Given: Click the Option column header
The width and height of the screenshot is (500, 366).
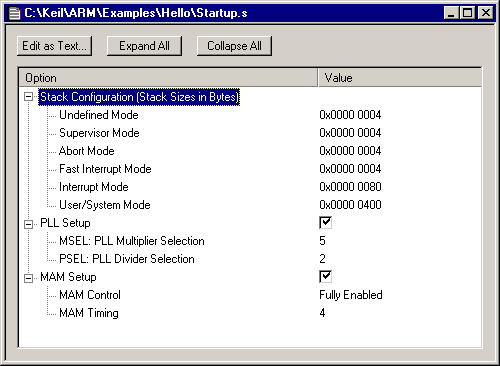Looking at the screenshot, I should click(168, 78).
